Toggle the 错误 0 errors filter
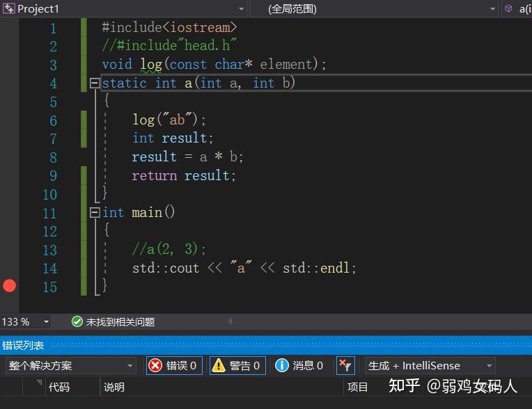 pyautogui.click(x=174, y=366)
